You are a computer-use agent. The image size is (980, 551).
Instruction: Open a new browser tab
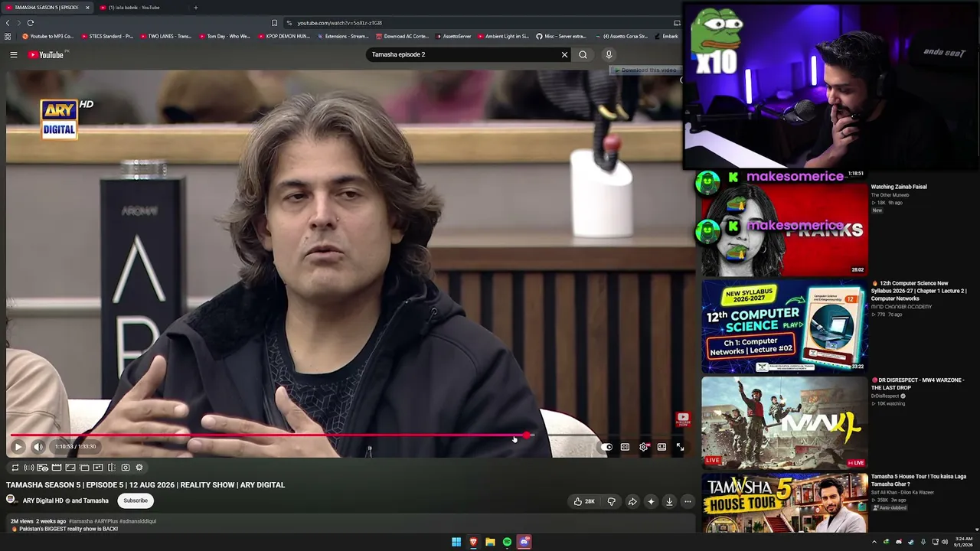195,8
